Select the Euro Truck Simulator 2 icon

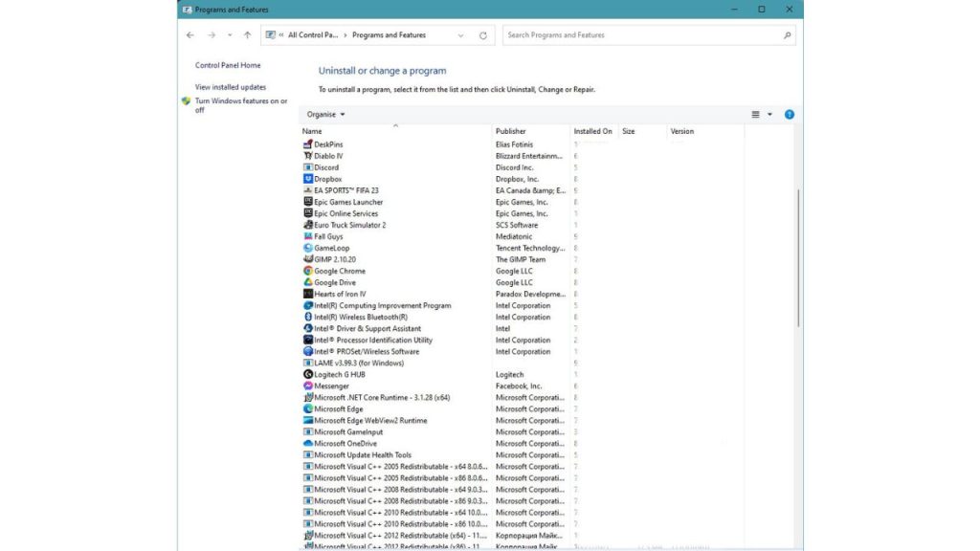coord(307,225)
